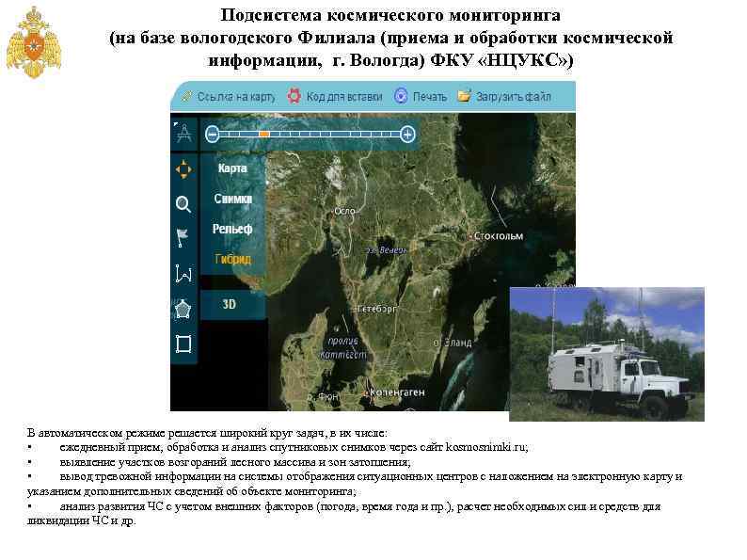Click the 'Копенгаген' city label on map
The width and height of the screenshot is (747, 560).
click(397, 392)
